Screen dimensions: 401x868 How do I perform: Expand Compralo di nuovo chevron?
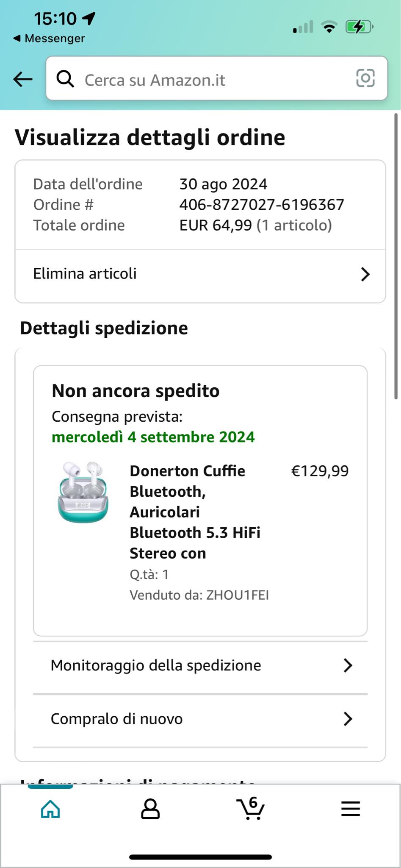348,719
